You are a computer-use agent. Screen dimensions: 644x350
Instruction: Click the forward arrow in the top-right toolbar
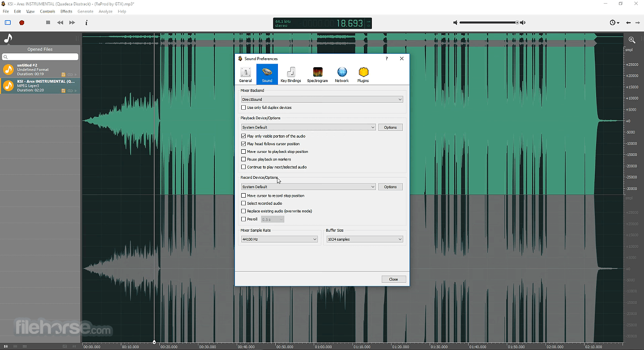[x=637, y=22]
